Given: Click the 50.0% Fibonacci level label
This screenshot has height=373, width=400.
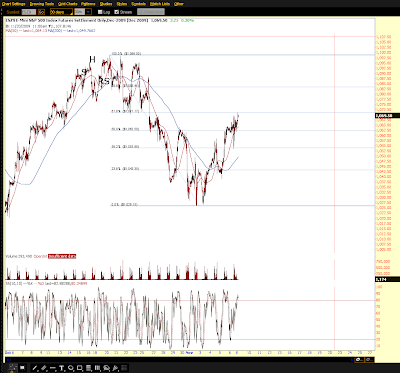Looking at the screenshot, I should pyautogui.click(x=125, y=129).
